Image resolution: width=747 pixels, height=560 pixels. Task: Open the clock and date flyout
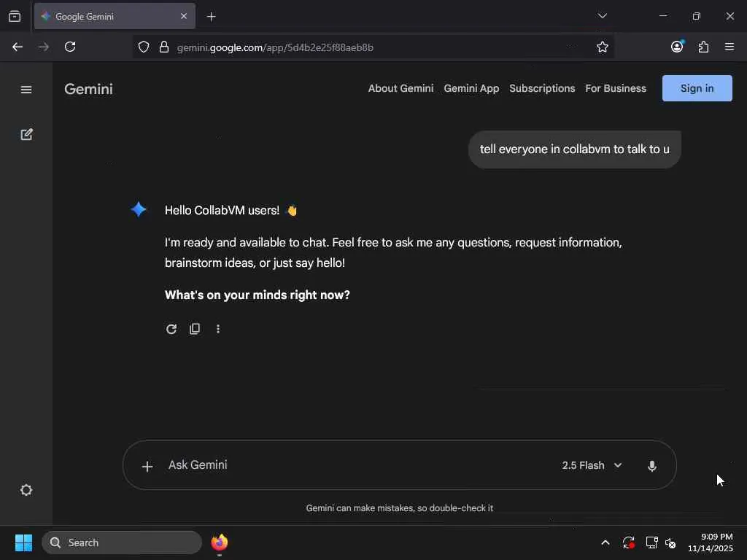pos(710,542)
